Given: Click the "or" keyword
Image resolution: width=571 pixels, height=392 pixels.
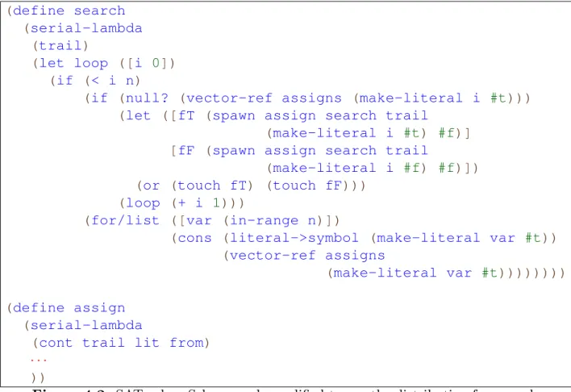Looking at the screenshot, I should click(151, 186).
